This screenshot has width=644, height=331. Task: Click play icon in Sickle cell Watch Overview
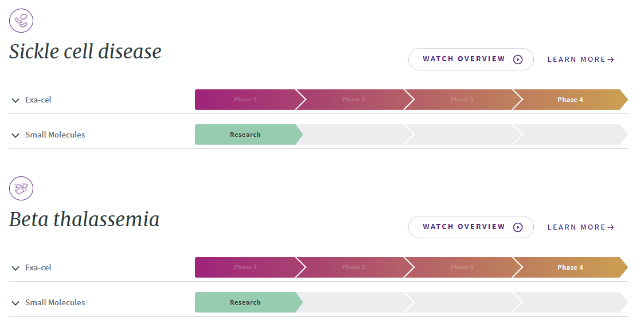pos(518,60)
